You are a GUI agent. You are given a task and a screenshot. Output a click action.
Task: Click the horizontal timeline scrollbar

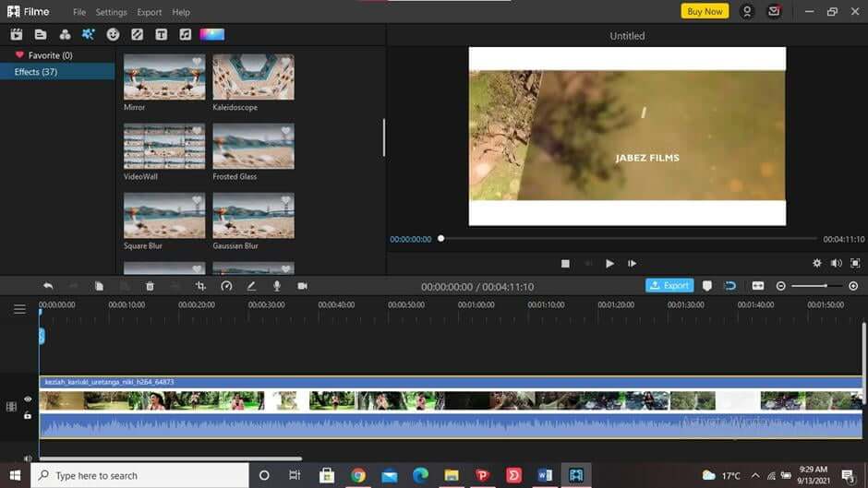pos(171,458)
